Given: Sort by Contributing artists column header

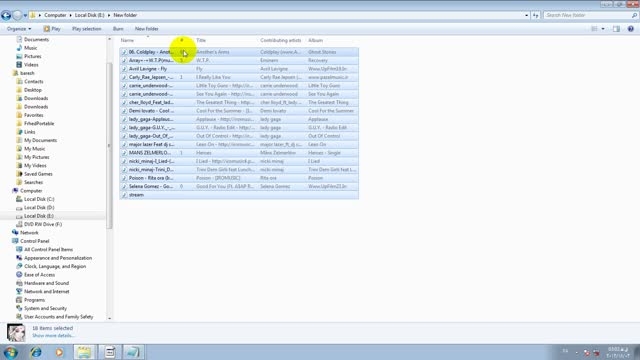Looking at the screenshot, I should pos(280,40).
